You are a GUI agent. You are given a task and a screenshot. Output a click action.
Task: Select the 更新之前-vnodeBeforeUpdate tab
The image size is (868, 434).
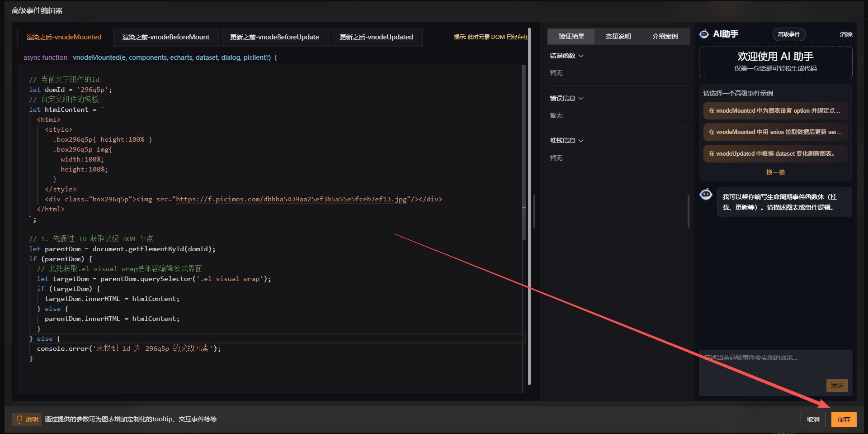[x=274, y=37]
